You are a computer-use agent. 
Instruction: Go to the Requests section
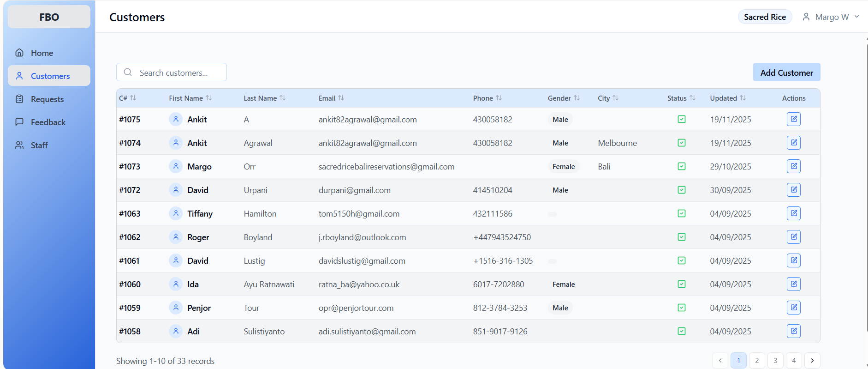coord(49,99)
